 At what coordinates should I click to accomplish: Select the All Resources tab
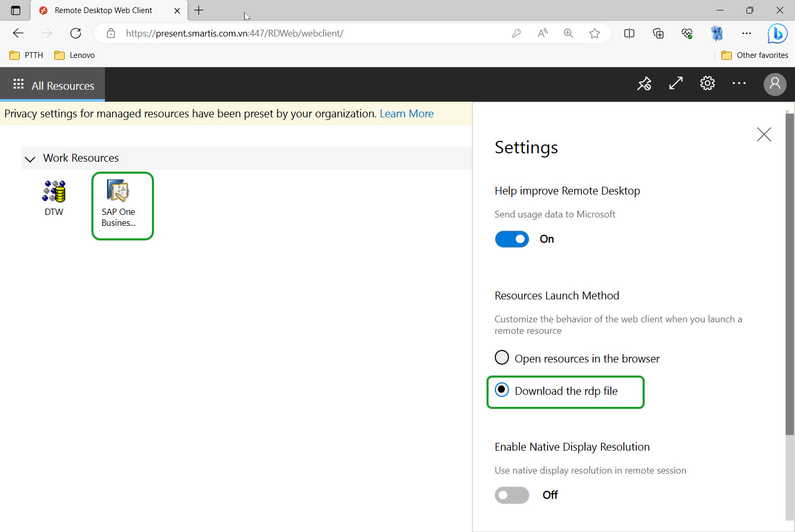53,84
